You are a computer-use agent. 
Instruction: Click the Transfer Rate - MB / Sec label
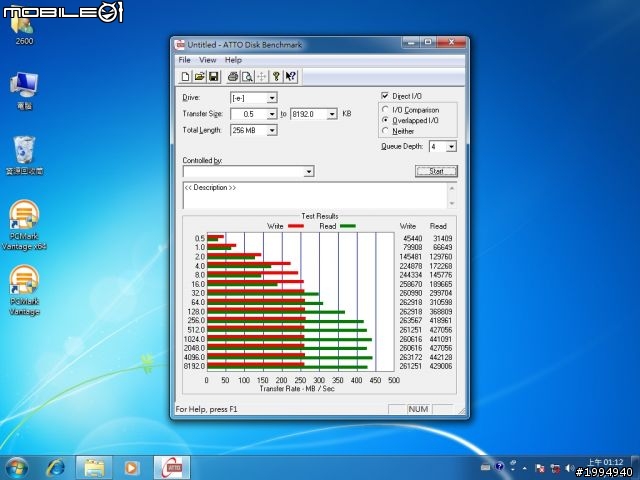297,389
